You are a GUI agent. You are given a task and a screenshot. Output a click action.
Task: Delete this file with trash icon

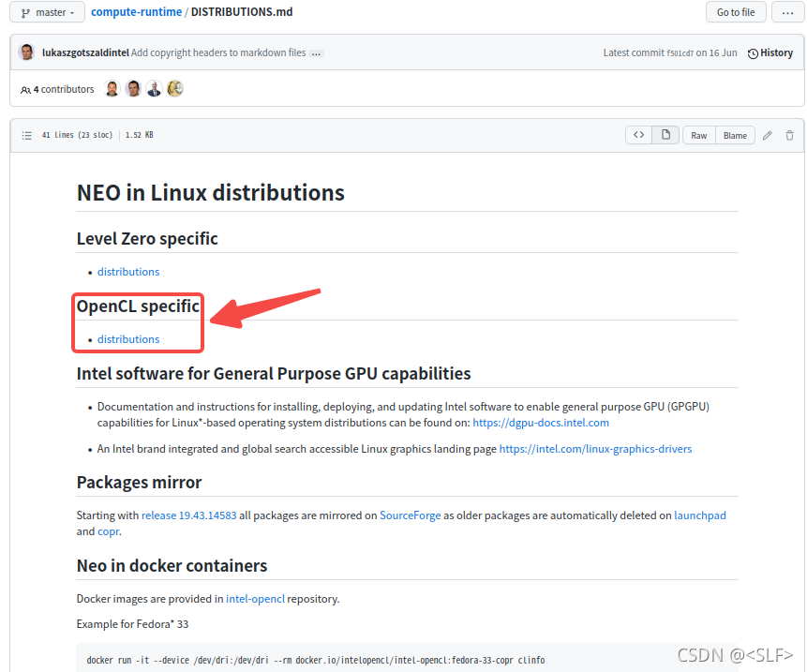click(x=789, y=135)
